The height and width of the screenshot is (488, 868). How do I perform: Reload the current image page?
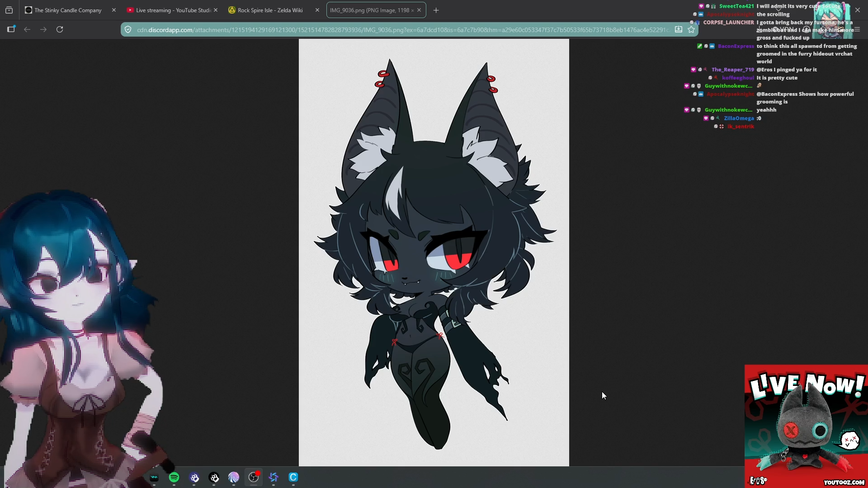[x=60, y=29]
